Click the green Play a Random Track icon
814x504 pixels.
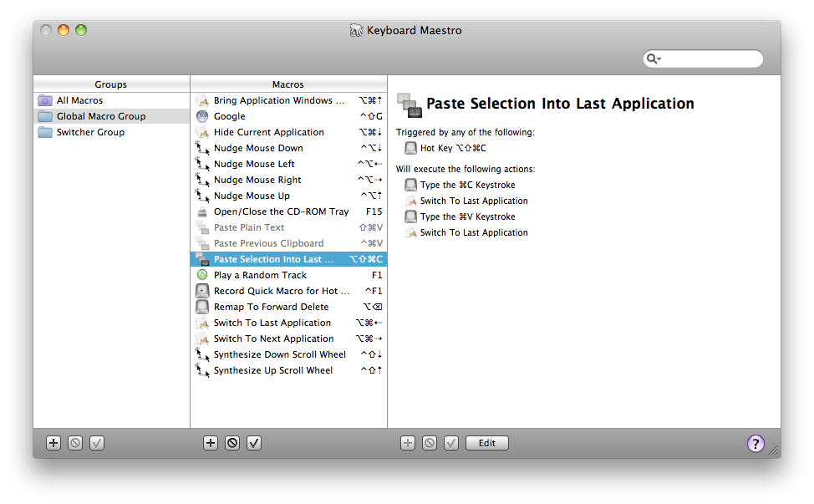coord(202,275)
